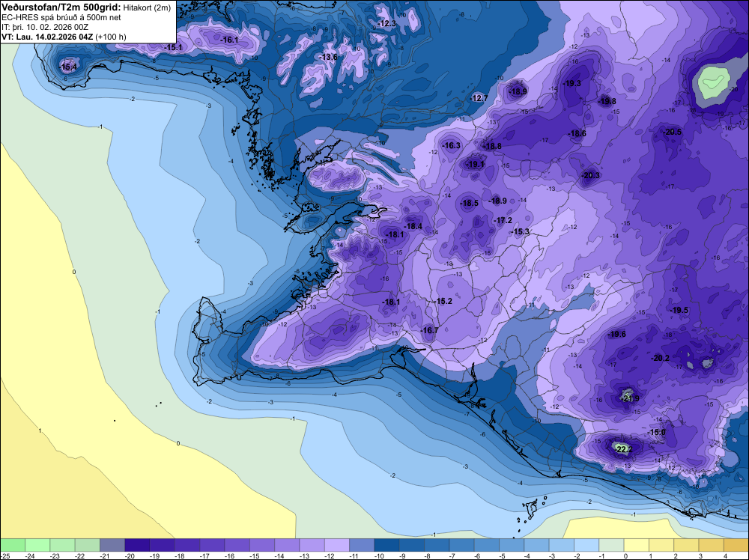The width and height of the screenshot is (749, 560).
Task: Click the golden legend swatch between 3 and 4
Action: pos(712,545)
